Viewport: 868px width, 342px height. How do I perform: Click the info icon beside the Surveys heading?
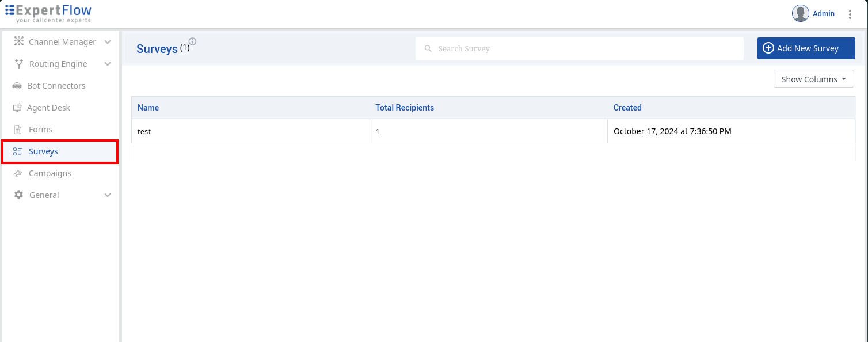tap(192, 41)
